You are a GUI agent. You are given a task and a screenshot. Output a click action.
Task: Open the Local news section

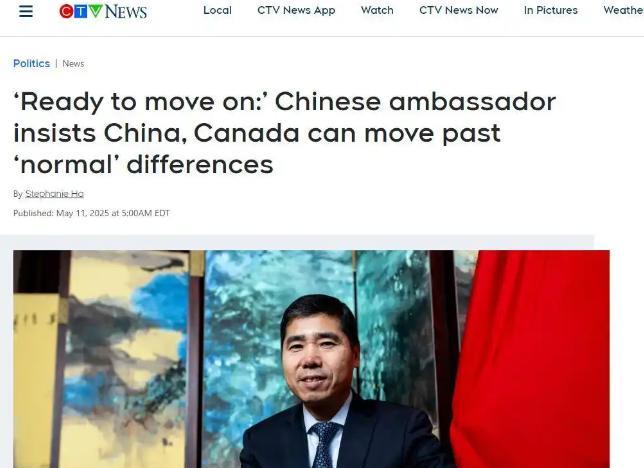pos(217,10)
